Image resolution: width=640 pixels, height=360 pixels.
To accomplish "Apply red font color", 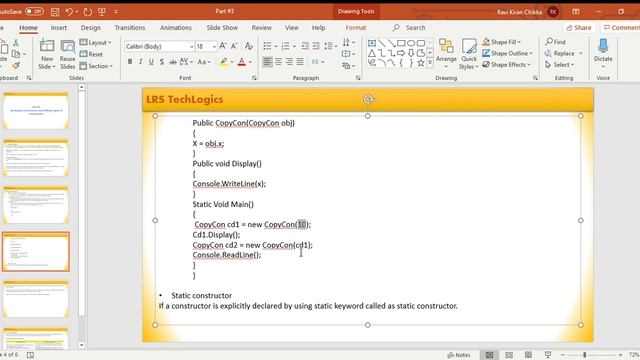I will [242, 62].
